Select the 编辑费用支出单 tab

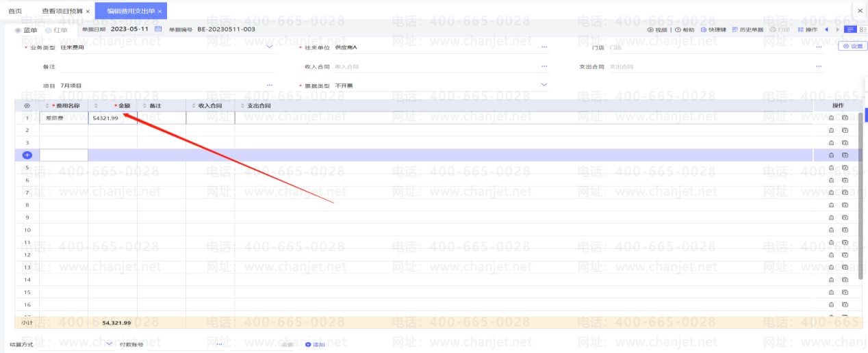coord(131,12)
